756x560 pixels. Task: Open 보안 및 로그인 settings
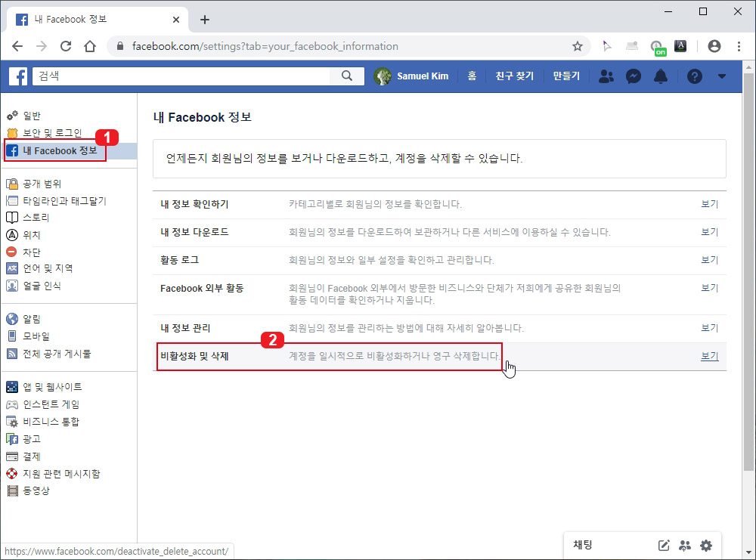[52, 132]
